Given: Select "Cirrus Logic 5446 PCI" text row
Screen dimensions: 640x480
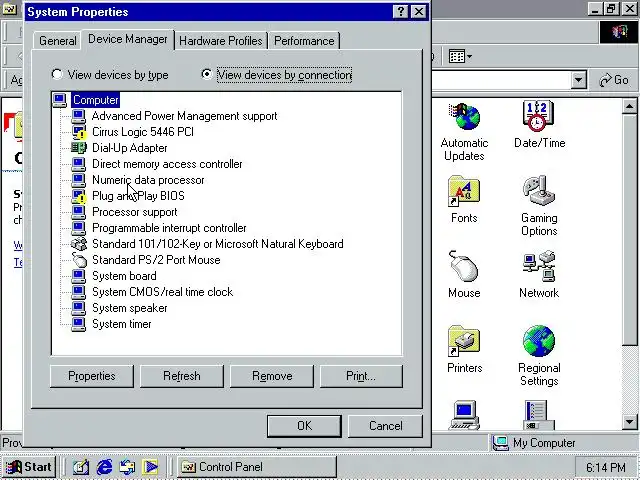Looking at the screenshot, I should (143, 132).
